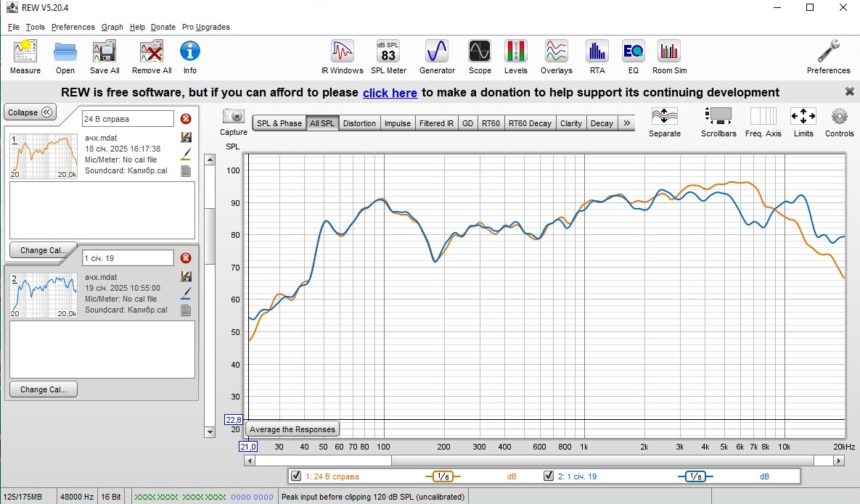Click the measurement list scroll-down arrow
Image resolution: width=860 pixels, height=504 pixels.
210,432
